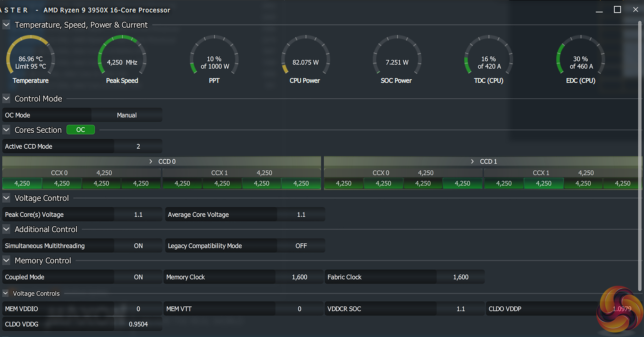644x337 pixels.
Task: Click the CPU Power gauge
Action: click(305, 57)
